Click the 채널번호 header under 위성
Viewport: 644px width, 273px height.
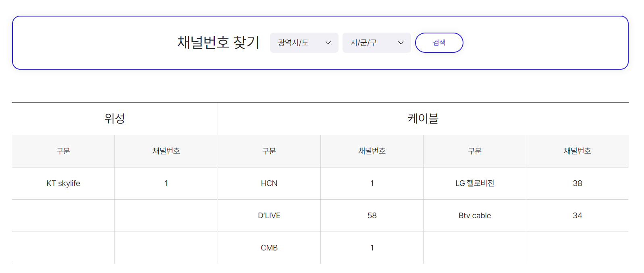(x=166, y=151)
